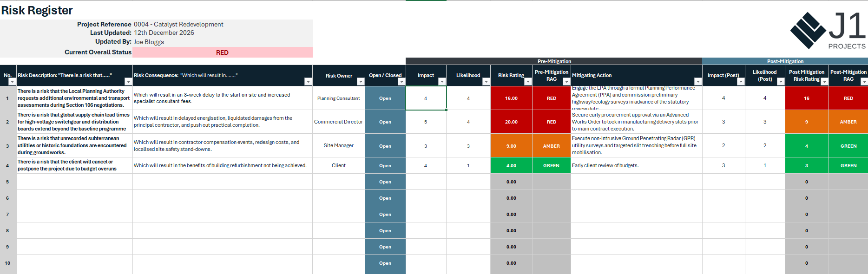Open the Likelihood column filter dropdown

pos(486,82)
